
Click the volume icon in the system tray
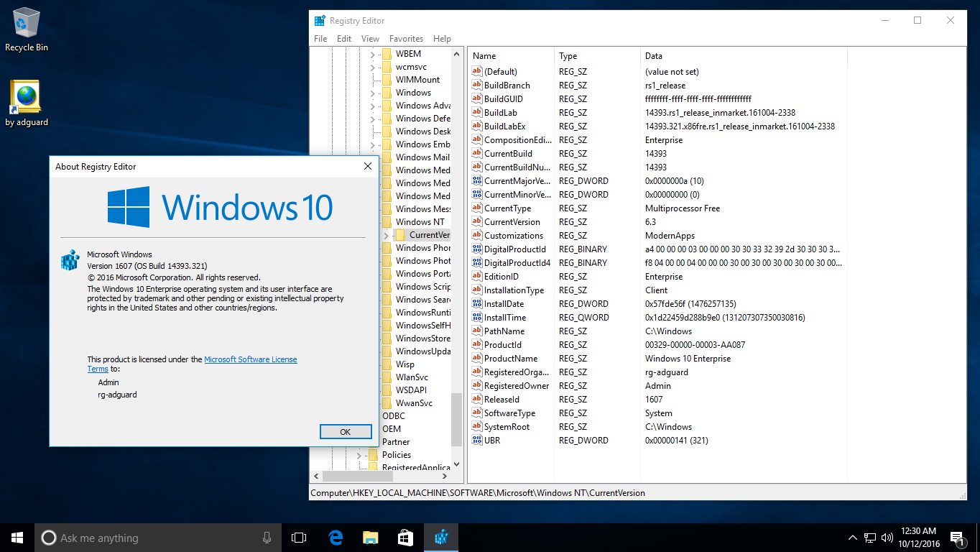coord(887,538)
